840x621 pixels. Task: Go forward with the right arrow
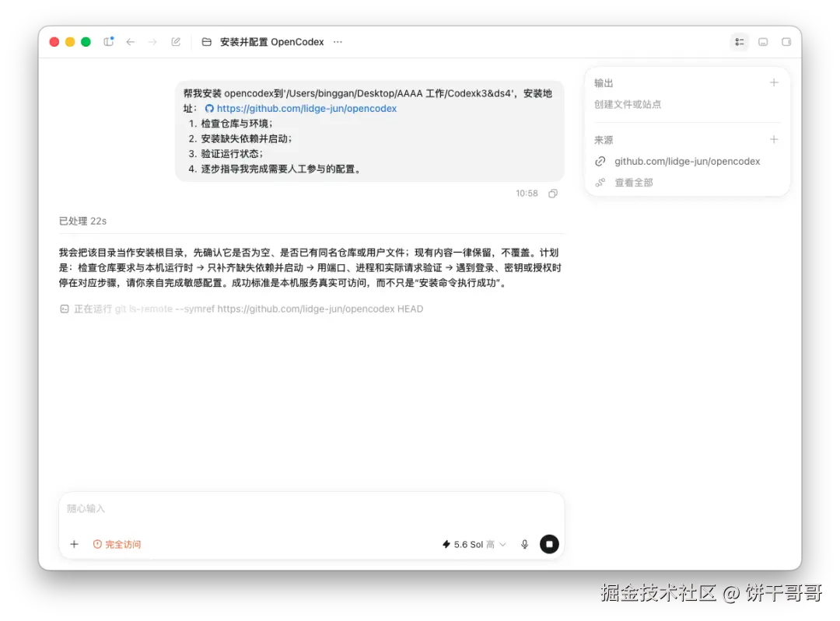pos(152,42)
